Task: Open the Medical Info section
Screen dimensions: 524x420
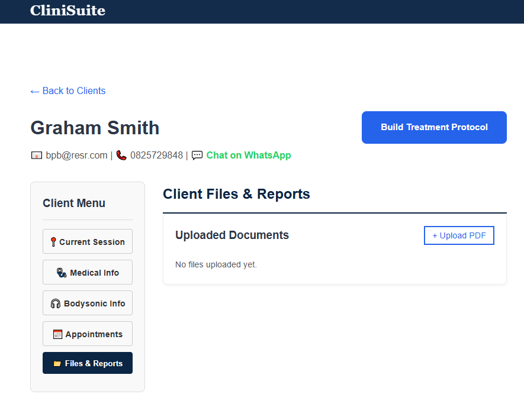Action: (x=88, y=272)
